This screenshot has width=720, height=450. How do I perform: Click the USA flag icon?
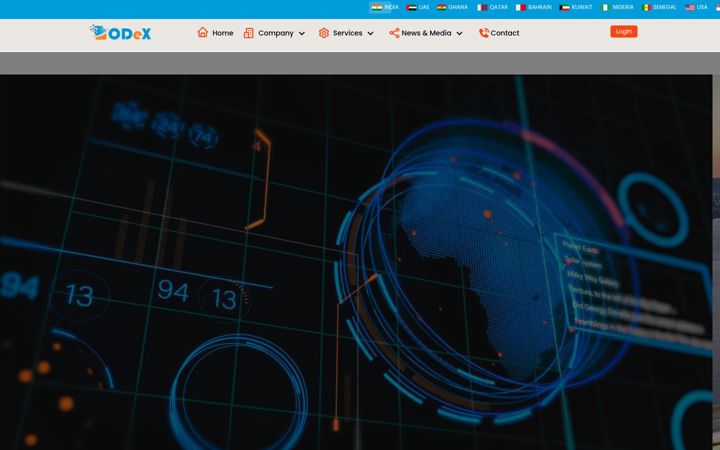tap(690, 7)
